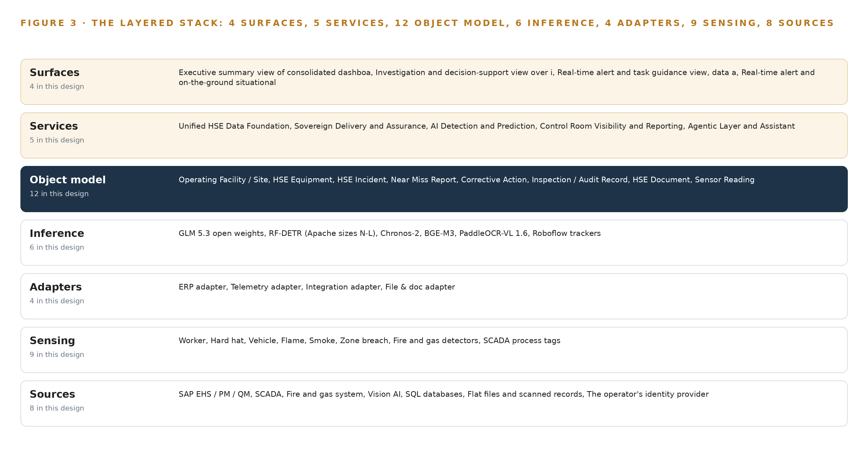This screenshot has width=868, height=457.
Task: Click the Sources list starting 'SAP EHS / PM / QM'
Action: (x=443, y=394)
